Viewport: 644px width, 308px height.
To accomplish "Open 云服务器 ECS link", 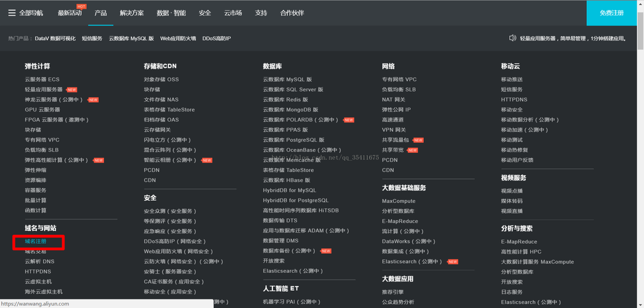I will coord(42,79).
